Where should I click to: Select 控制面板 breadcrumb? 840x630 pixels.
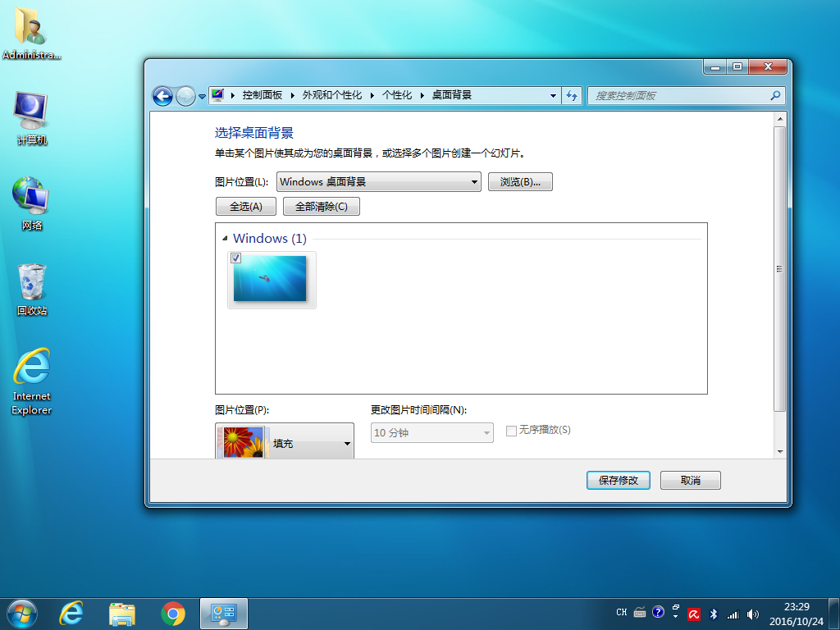coord(262,95)
